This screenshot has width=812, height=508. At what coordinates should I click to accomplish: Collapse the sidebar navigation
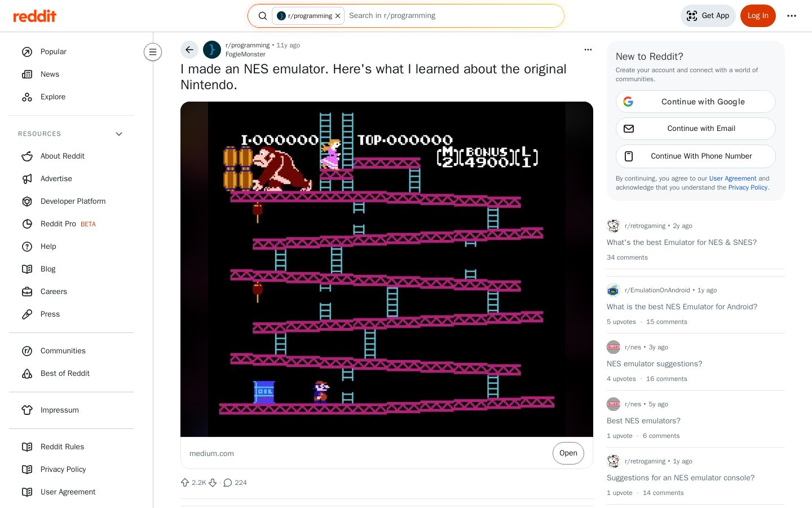pyautogui.click(x=153, y=52)
